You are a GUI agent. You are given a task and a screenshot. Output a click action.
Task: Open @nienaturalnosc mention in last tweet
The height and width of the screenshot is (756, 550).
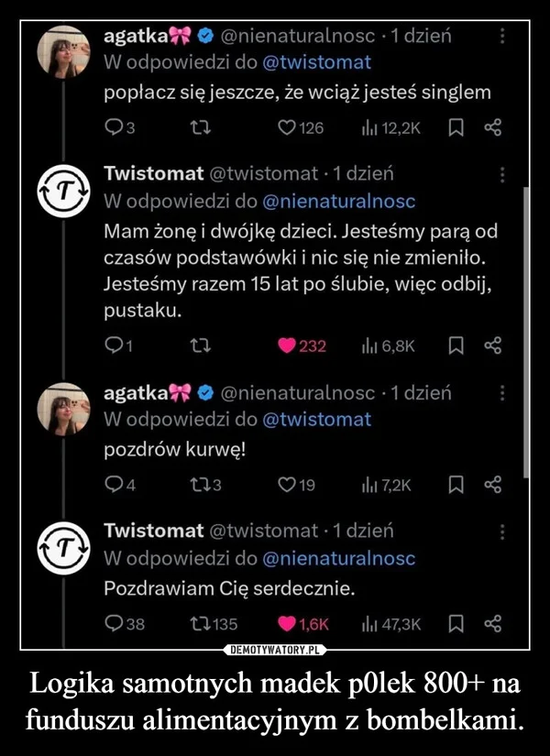click(338, 558)
